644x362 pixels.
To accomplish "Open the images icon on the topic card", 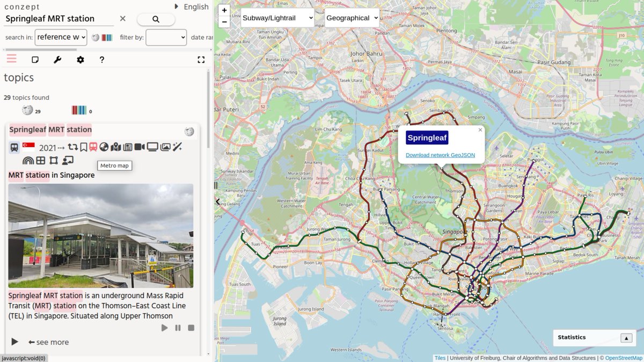I will (165, 147).
